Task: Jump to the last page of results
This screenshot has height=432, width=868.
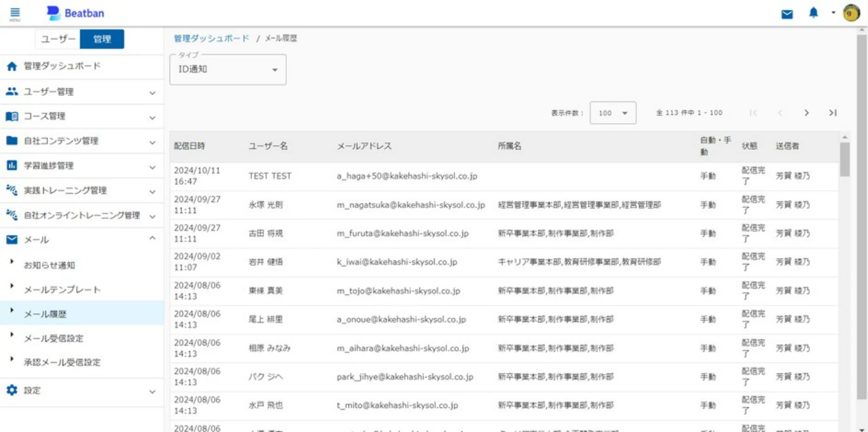Action: (x=833, y=113)
